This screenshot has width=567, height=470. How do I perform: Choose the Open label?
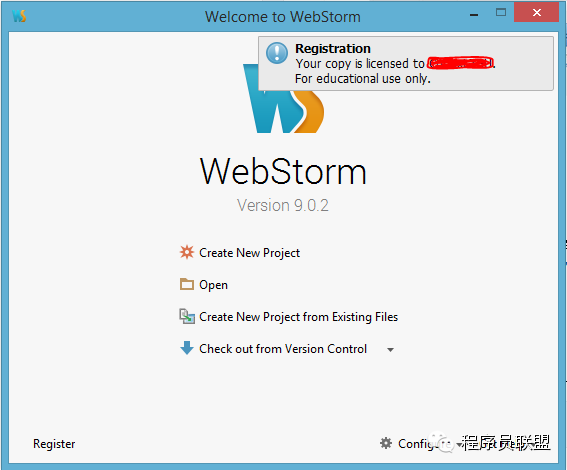213,285
